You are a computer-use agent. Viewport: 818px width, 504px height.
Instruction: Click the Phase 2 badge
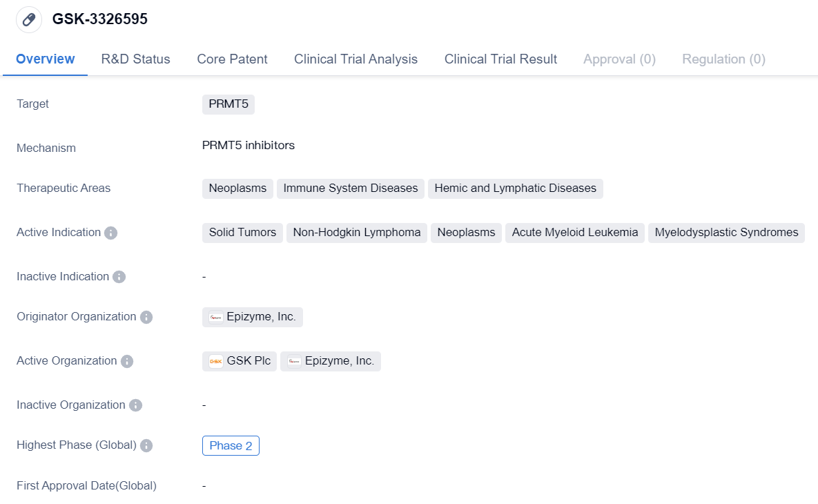point(231,445)
